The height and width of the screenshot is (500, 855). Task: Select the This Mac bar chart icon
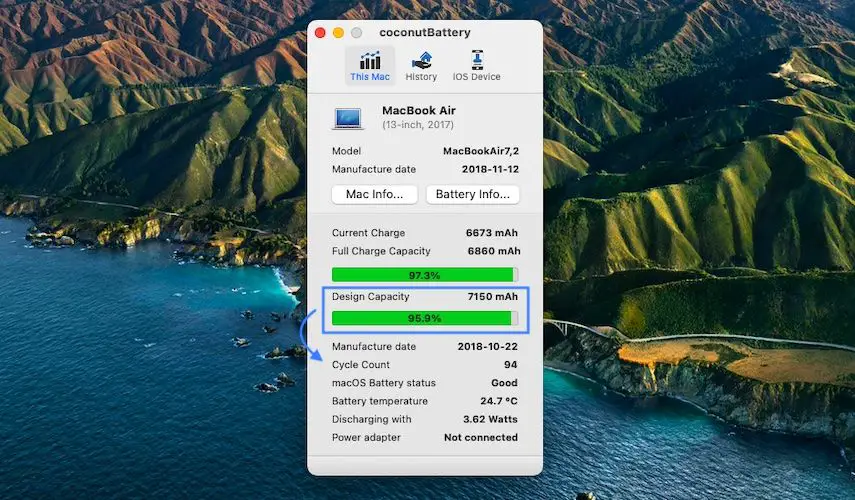tap(370, 60)
